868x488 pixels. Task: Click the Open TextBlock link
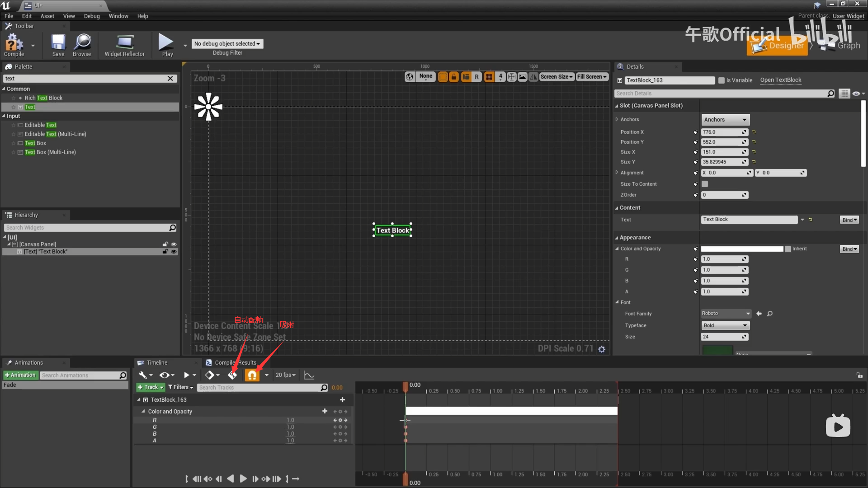tap(780, 80)
